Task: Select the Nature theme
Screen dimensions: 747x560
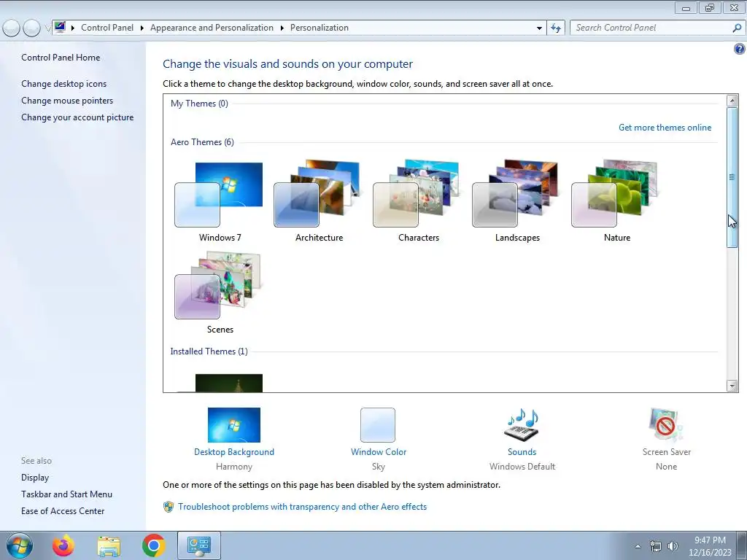Action: 614,193
